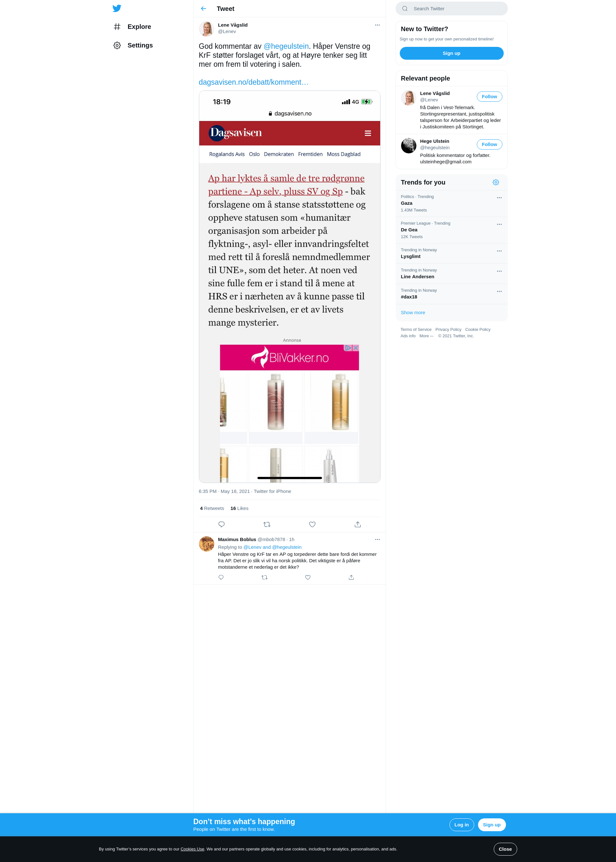
Task: Go back using the arrow icon
Action: [x=204, y=8]
